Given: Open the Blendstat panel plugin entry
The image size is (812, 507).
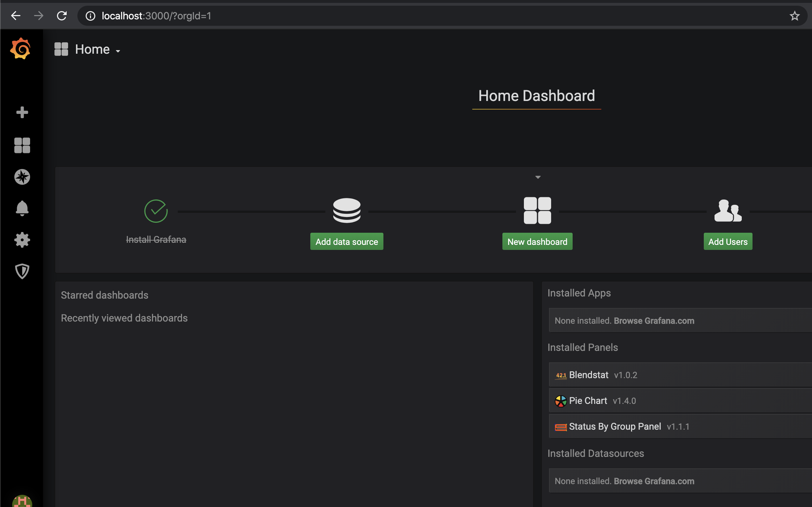Looking at the screenshot, I should [x=588, y=375].
